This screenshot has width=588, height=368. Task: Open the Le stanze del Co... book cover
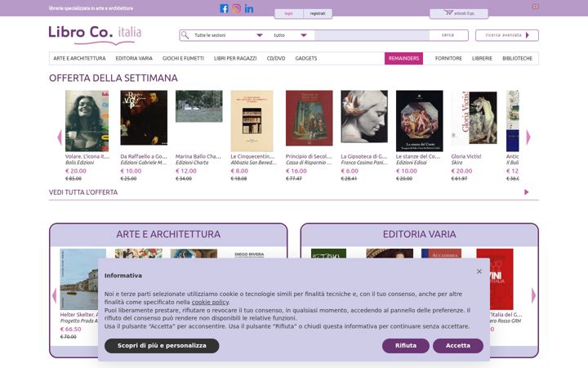pos(419,120)
